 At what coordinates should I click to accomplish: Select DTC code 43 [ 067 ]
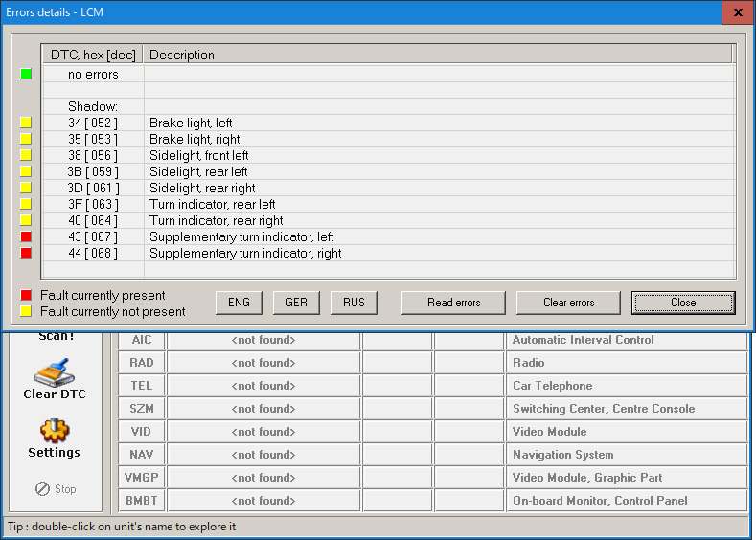pos(93,237)
